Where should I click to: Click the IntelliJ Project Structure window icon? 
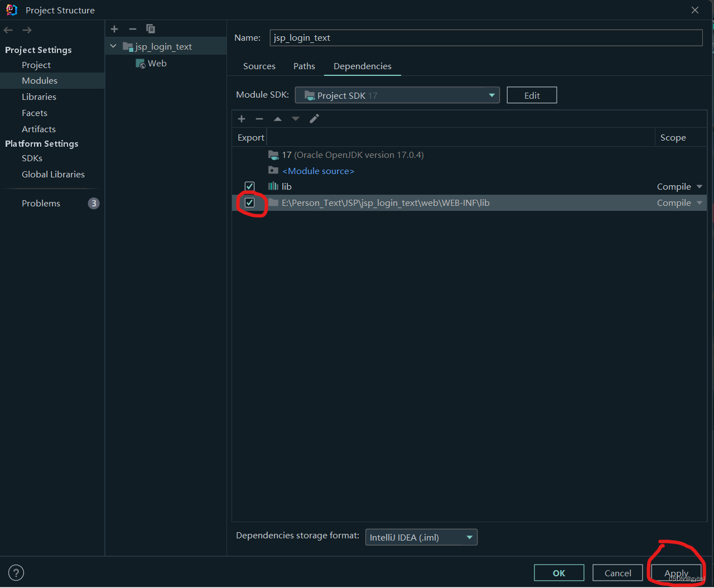coord(11,9)
